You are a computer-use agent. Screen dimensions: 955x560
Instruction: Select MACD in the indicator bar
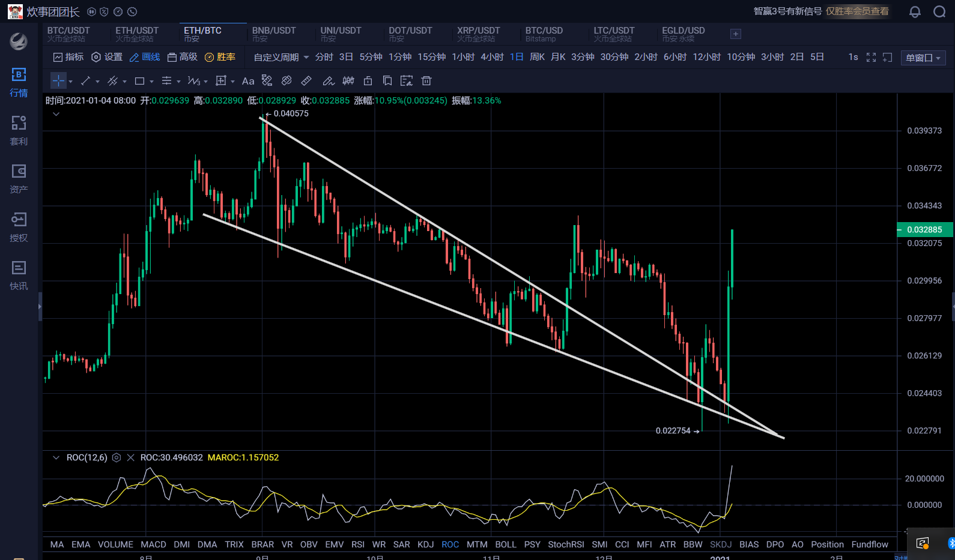point(153,544)
